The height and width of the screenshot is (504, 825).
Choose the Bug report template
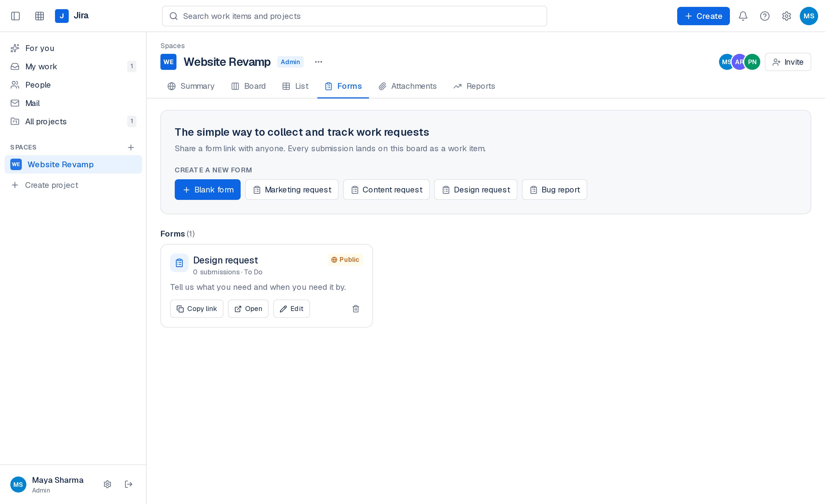pos(554,190)
